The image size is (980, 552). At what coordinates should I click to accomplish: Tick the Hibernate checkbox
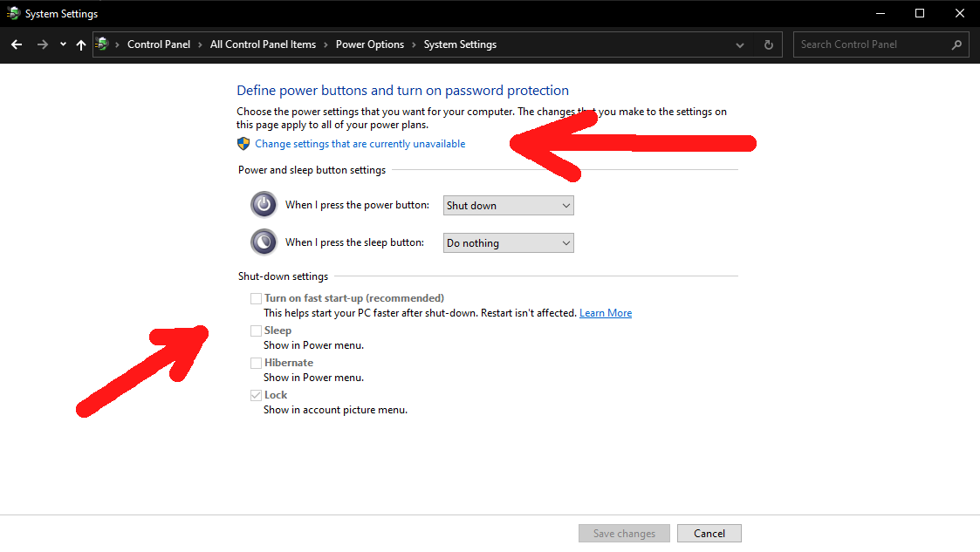257,363
